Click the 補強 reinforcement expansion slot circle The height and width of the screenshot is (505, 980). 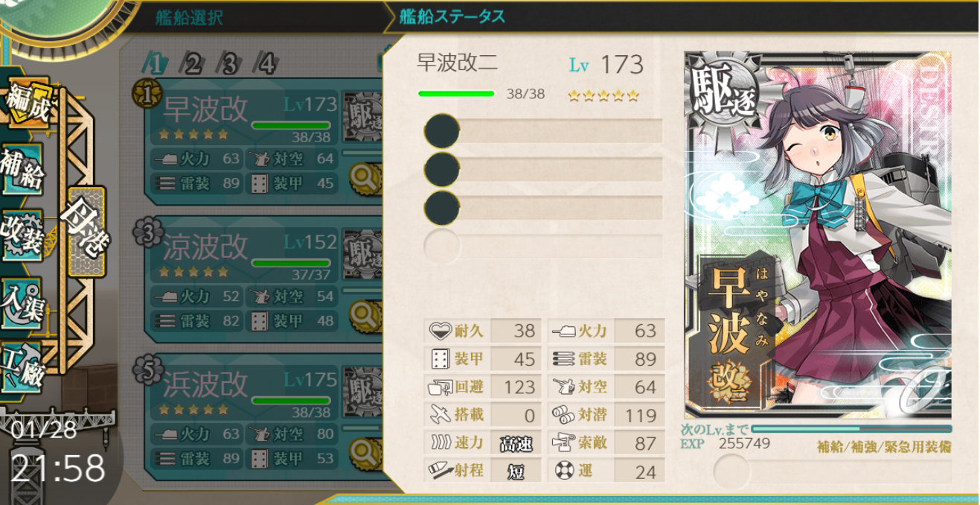[731, 471]
